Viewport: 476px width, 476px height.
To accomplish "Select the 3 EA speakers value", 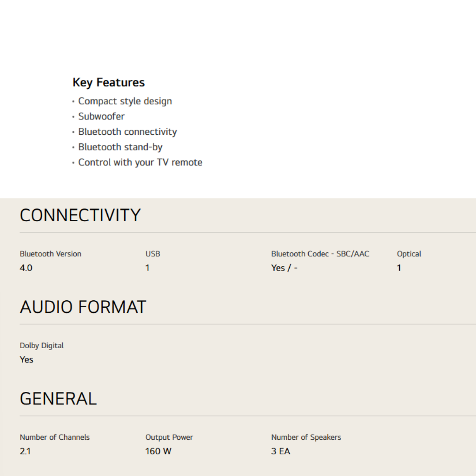I will tap(280, 451).
